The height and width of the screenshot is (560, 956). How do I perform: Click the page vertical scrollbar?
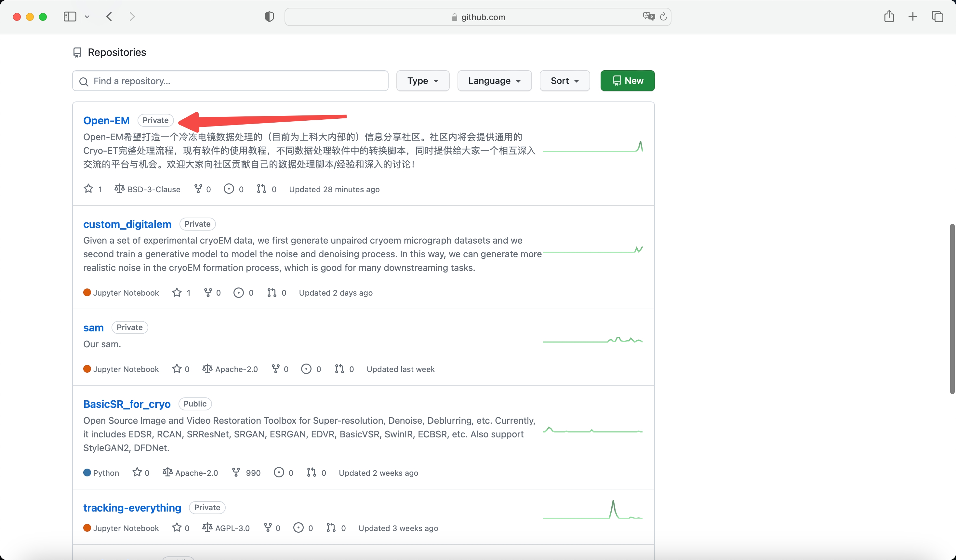tap(952, 309)
